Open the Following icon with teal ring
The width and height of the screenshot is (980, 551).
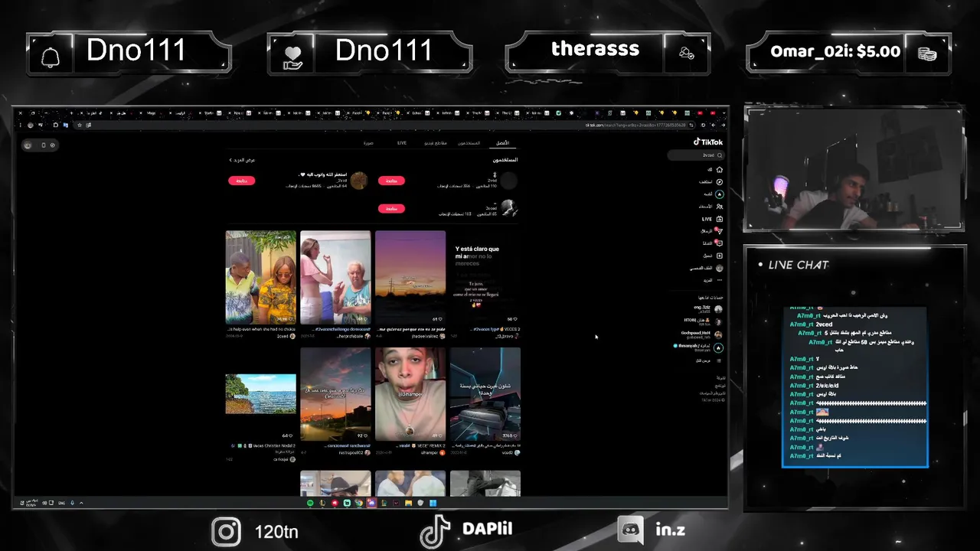coord(719,194)
